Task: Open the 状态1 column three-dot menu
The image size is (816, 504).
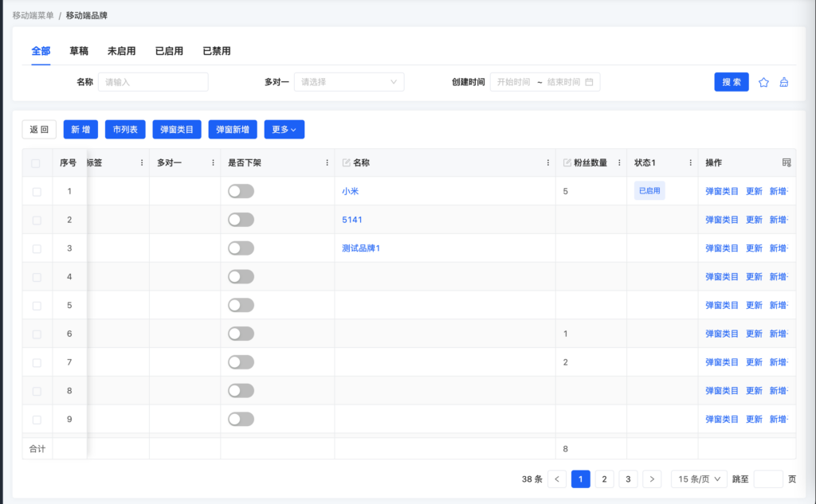Action: pyautogui.click(x=690, y=162)
